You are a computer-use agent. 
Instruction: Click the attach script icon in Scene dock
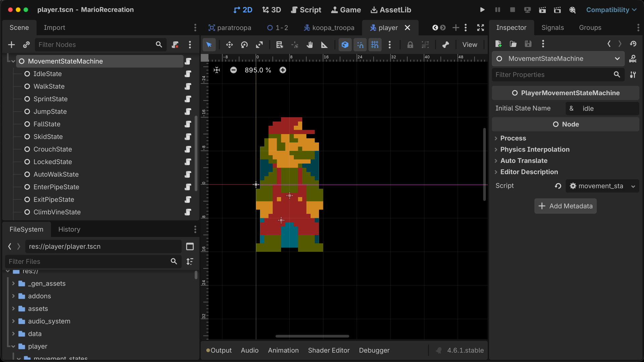pyautogui.click(x=175, y=45)
